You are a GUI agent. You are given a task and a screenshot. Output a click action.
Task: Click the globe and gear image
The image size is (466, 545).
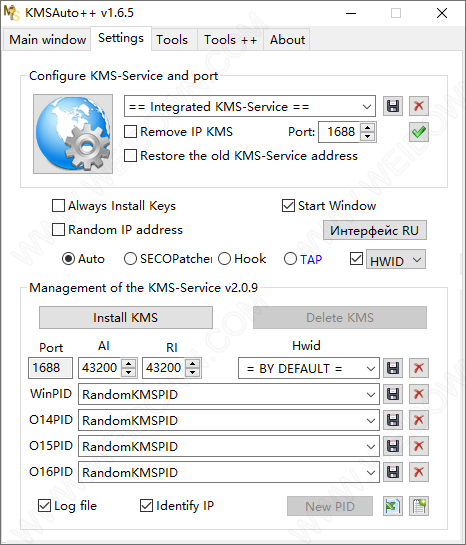click(x=73, y=134)
